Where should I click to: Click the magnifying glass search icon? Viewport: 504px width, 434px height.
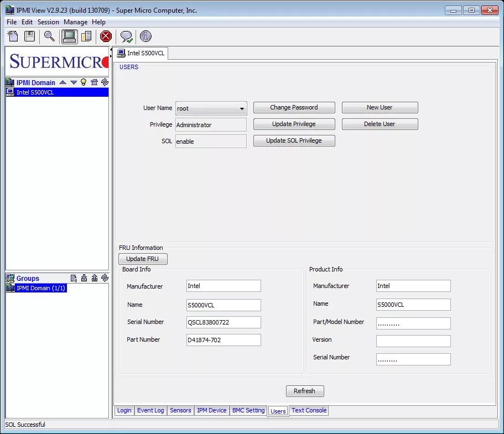(x=49, y=36)
